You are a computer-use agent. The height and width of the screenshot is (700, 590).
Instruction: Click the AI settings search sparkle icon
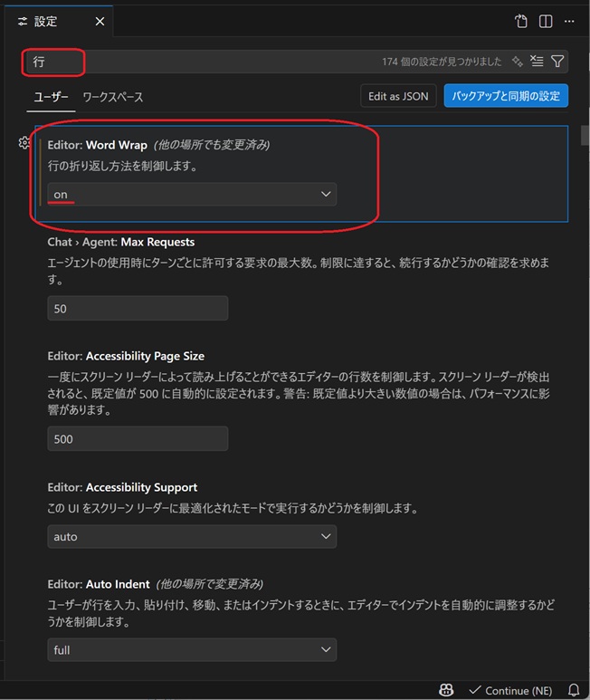[518, 62]
